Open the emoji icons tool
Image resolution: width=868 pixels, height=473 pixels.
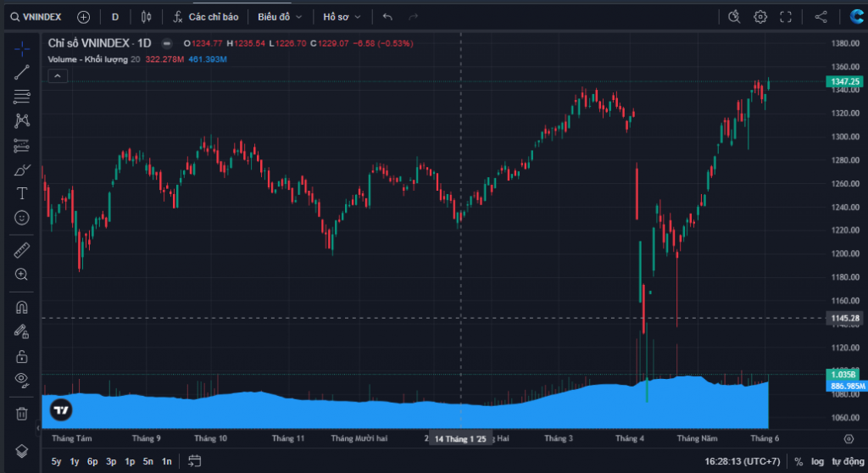coord(21,218)
